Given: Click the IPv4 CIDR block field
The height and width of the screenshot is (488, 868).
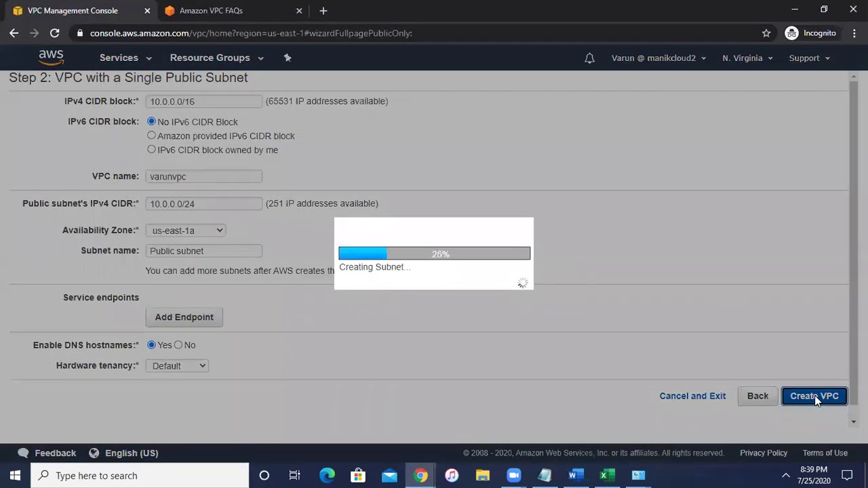Looking at the screenshot, I should coord(203,101).
